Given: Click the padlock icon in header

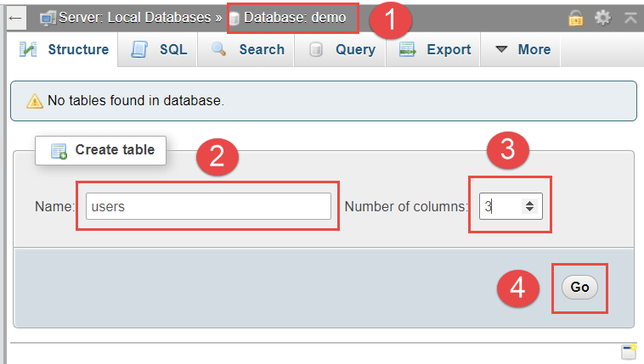Looking at the screenshot, I should coord(577,17).
